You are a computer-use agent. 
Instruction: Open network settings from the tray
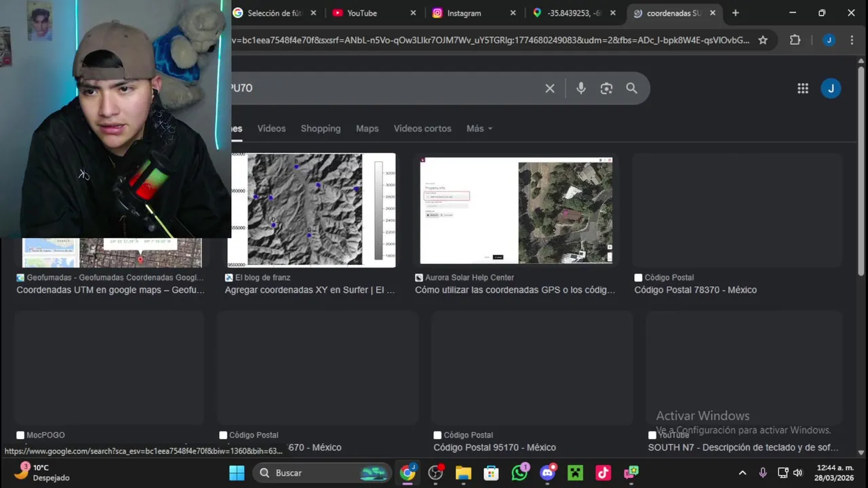pyautogui.click(x=783, y=472)
